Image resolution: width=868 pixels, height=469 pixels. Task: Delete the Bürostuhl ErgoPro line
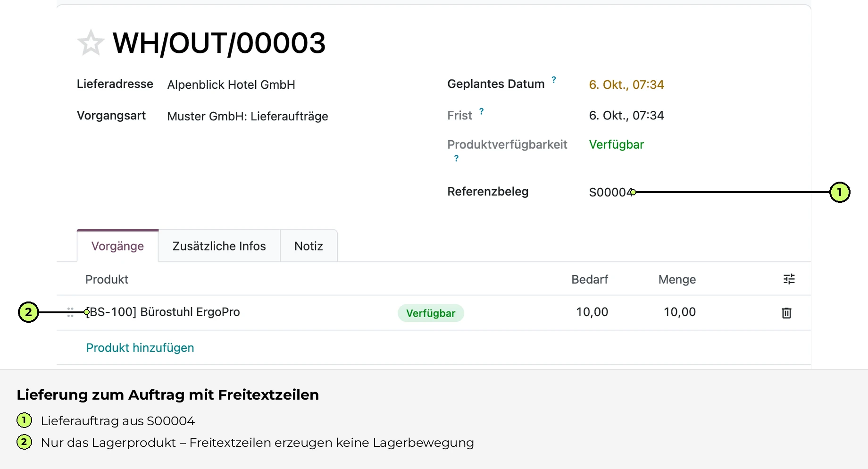tap(786, 313)
